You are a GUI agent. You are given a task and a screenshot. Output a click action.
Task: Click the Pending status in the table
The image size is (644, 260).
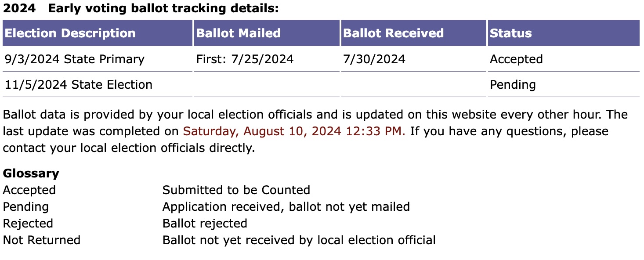pyautogui.click(x=513, y=84)
